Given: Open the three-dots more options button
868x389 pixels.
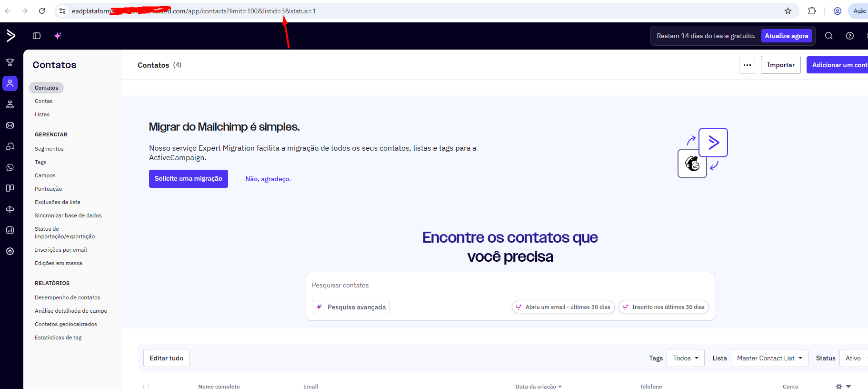Looking at the screenshot, I should pos(747,65).
